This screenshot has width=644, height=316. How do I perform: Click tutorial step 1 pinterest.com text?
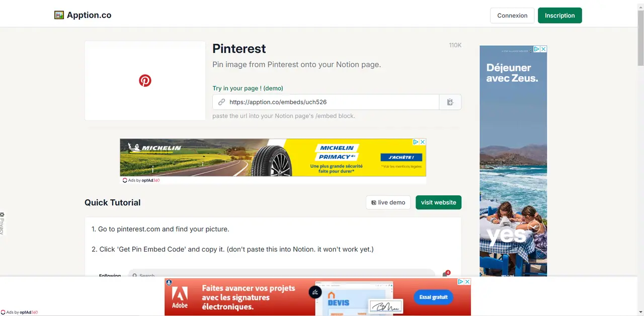[x=160, y=229]
